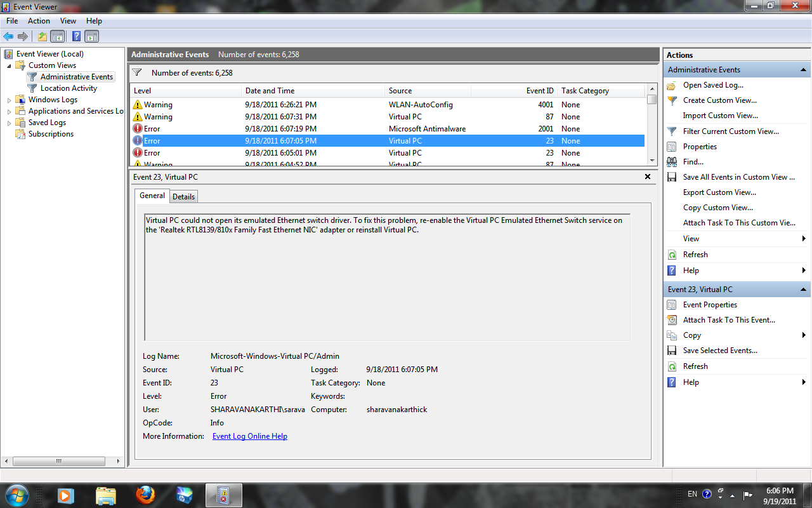Open the View submenu arrow in Actions
812x508 pixels.
click(x=804, y=239)
